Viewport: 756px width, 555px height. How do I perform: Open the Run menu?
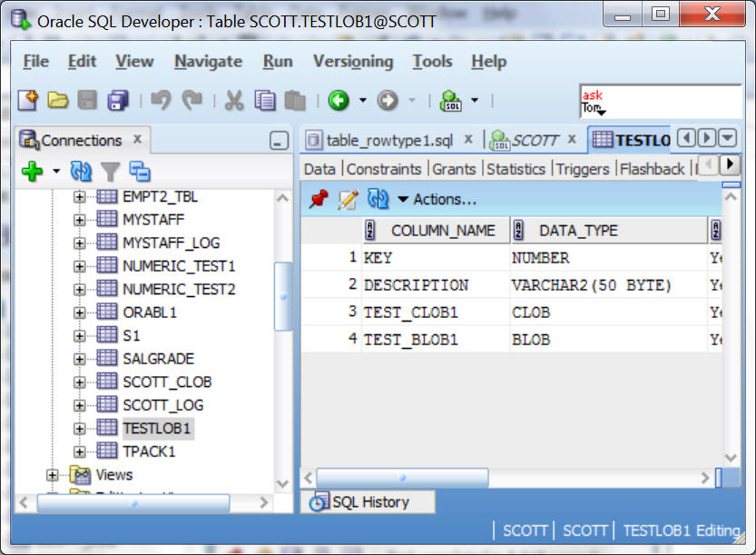(x=278, y=62)
